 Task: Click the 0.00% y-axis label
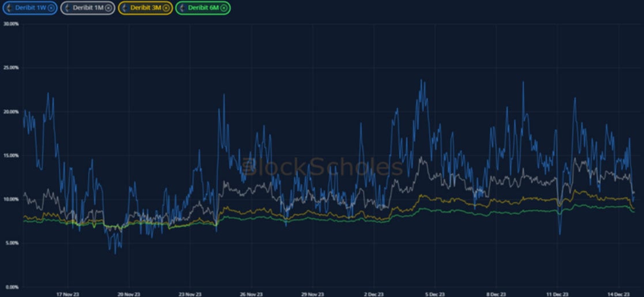tap(12, 287)
